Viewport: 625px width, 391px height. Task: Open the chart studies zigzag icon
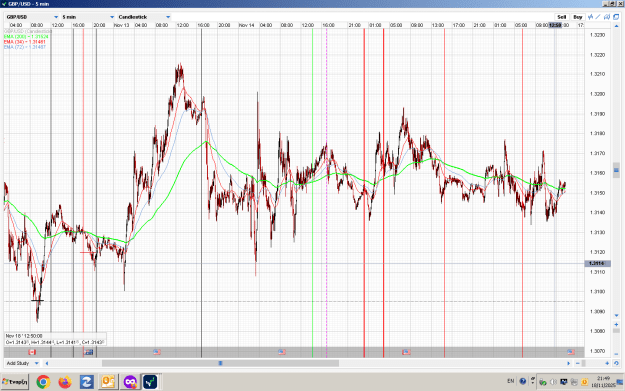pos(590,17)
